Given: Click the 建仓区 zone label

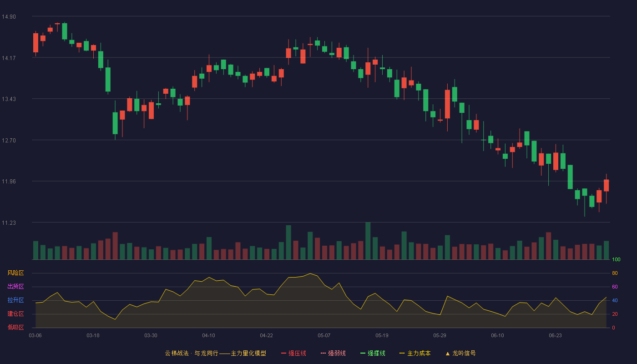Looking at the screenshot, I should tap(15, 314).
